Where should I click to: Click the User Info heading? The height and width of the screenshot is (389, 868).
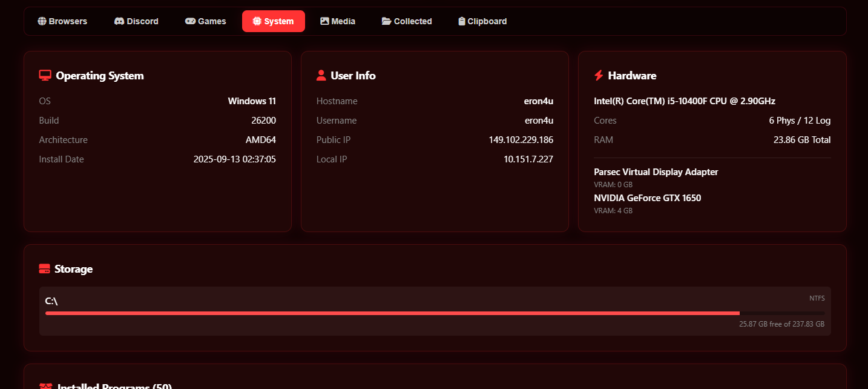click(353, 76)
